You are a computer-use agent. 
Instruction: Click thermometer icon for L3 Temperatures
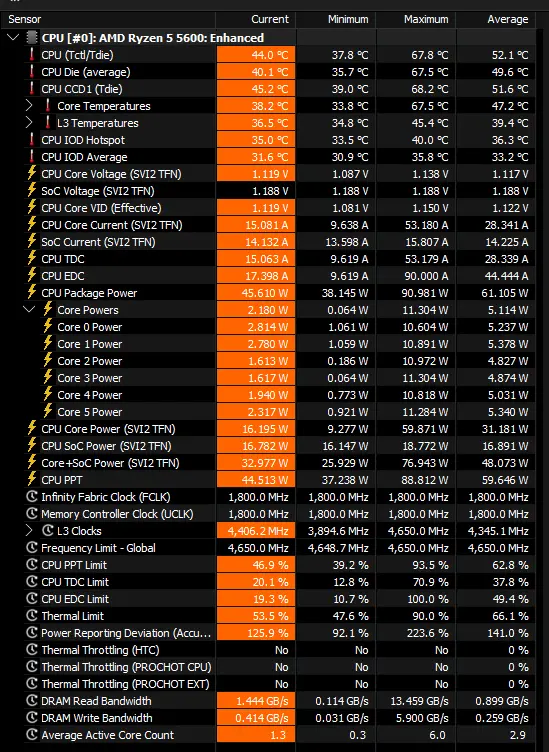coord(47,123)
